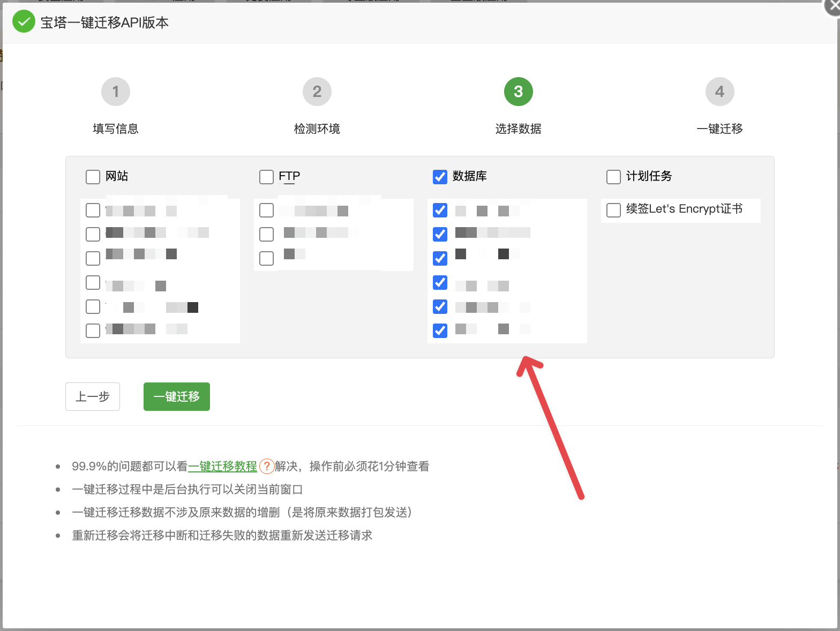Image resolution: width=840 pixels, height=631 pixels.
Task: Uncheck the first database item checkbox
Action: 440,210
